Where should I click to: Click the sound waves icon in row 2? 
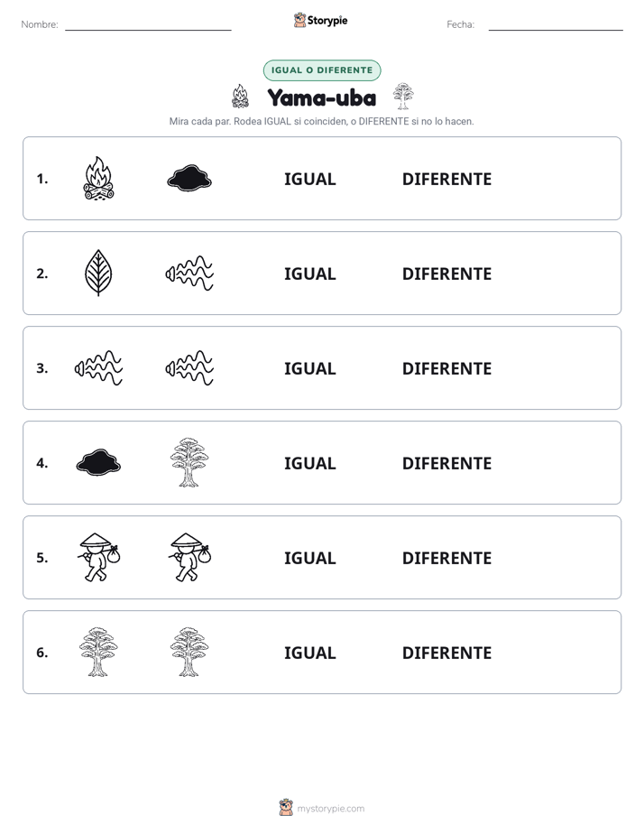pos(189,273)
